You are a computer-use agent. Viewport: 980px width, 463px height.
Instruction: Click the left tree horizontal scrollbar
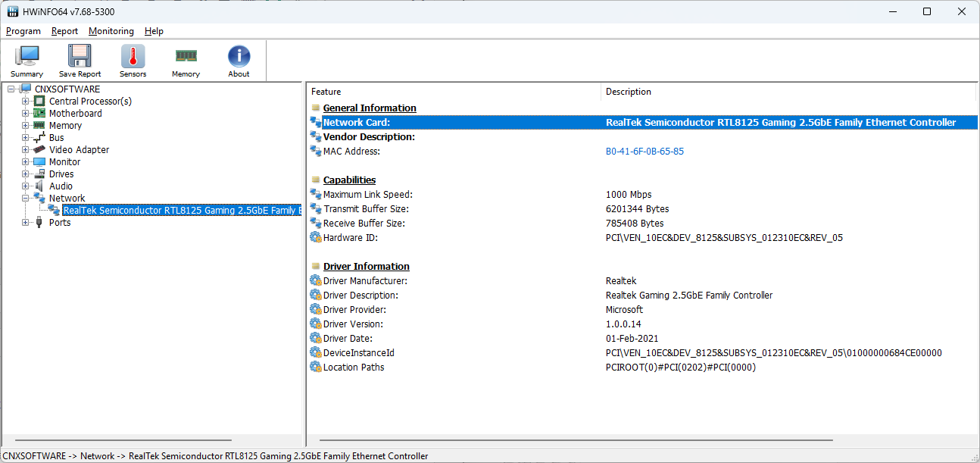click(123, 440)
